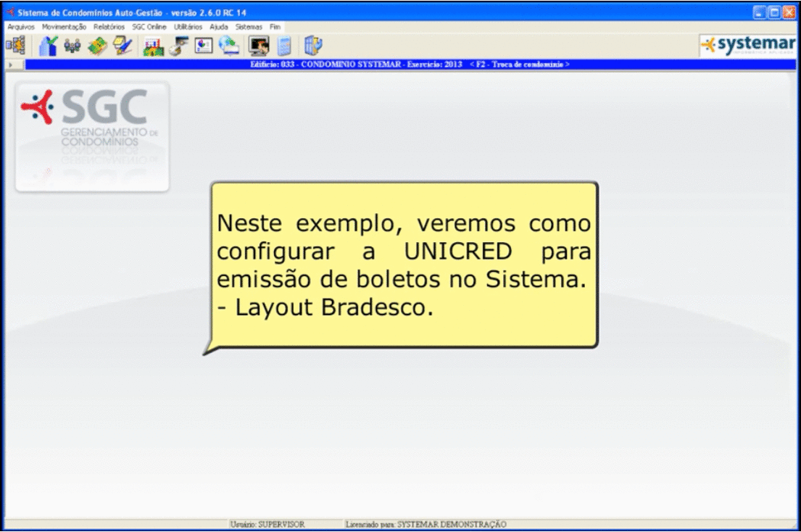Open the Arquivos menu
The height and width of the screenshot is (532, 801).
pos(21,26)
